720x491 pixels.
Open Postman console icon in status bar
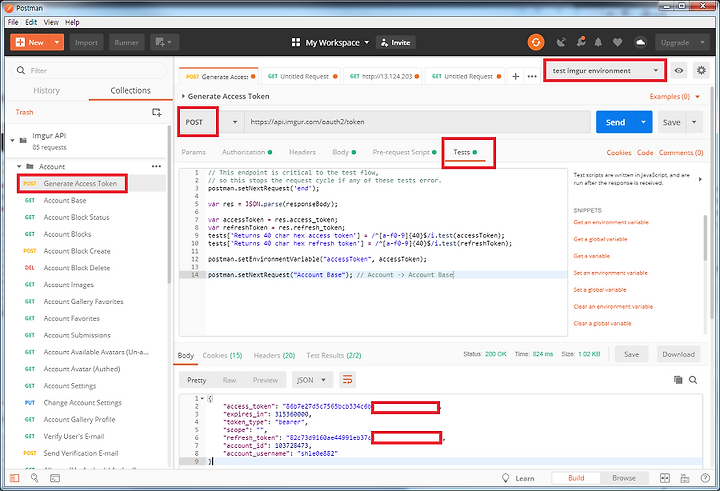55,478
